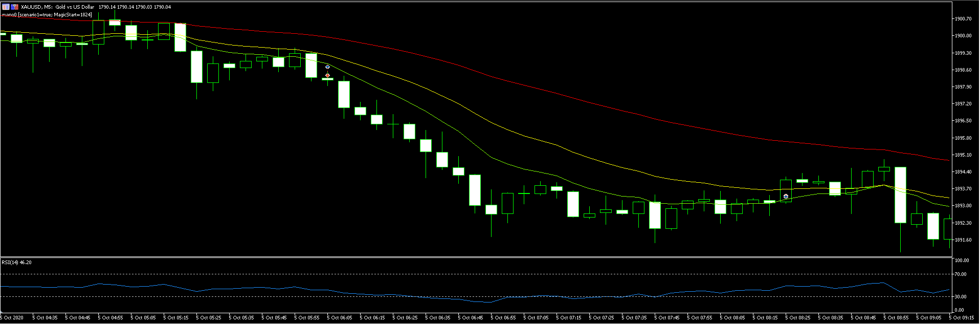Screen dimensions: 980x324
Task: Click the first table-style icon beside the XAUUSD title
Action: point(6,7)
